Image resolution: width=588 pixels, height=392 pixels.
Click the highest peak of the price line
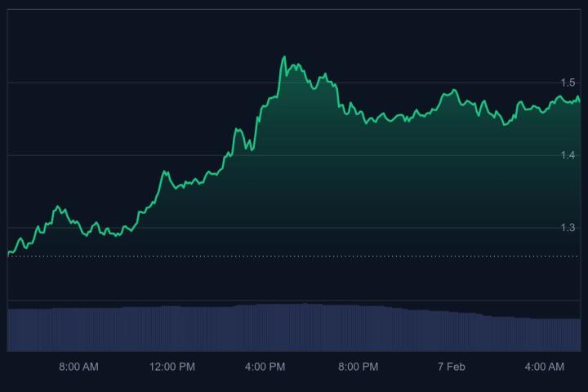[284, 56]
